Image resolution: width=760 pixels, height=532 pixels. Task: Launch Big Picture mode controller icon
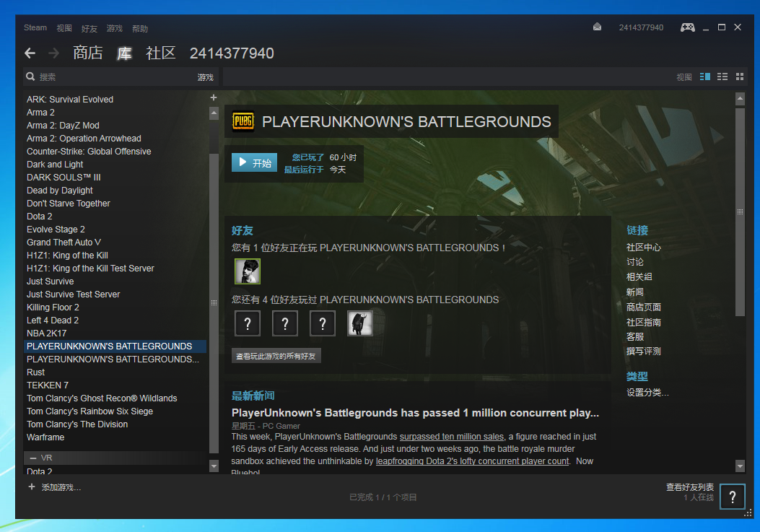687,27
